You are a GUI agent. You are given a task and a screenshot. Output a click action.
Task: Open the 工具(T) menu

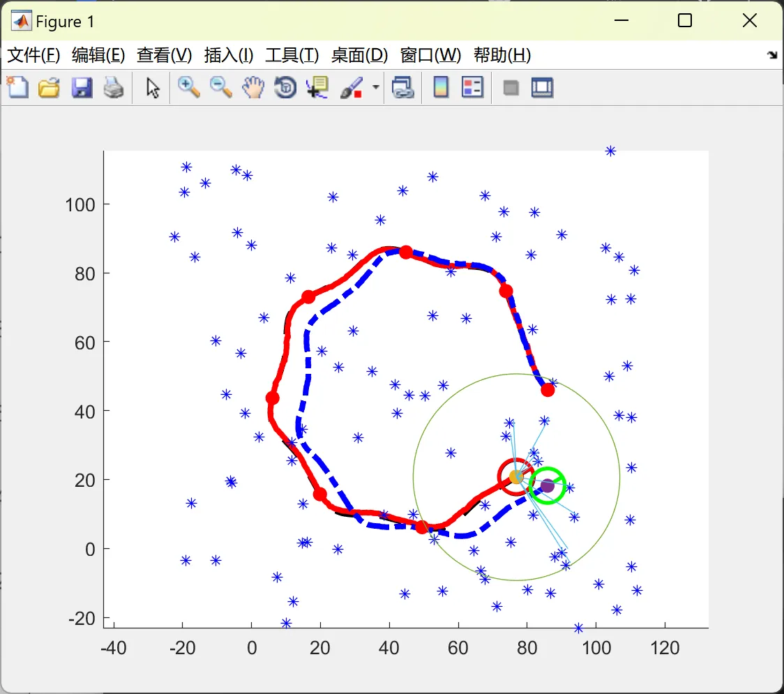292,55
